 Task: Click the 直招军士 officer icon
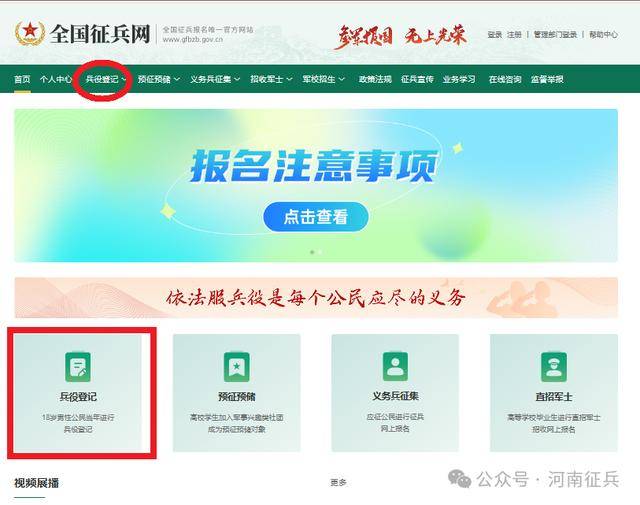[x=553, y=367]
